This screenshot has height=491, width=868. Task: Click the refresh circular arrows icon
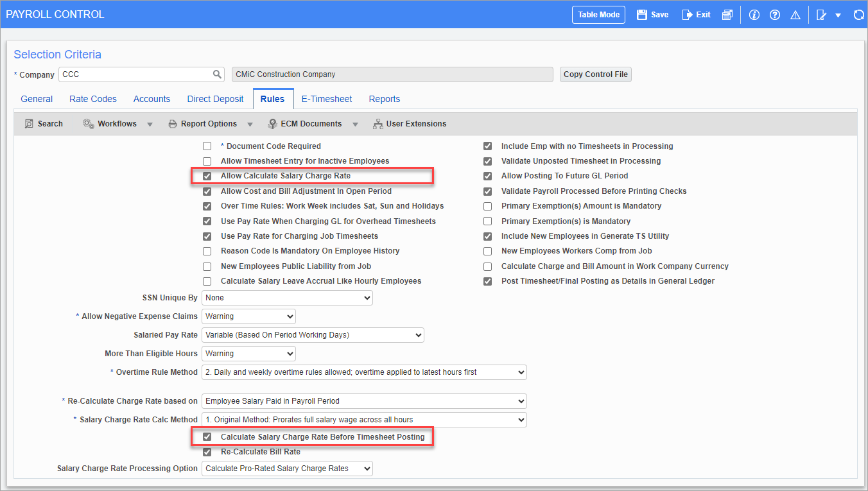[858, 15]
